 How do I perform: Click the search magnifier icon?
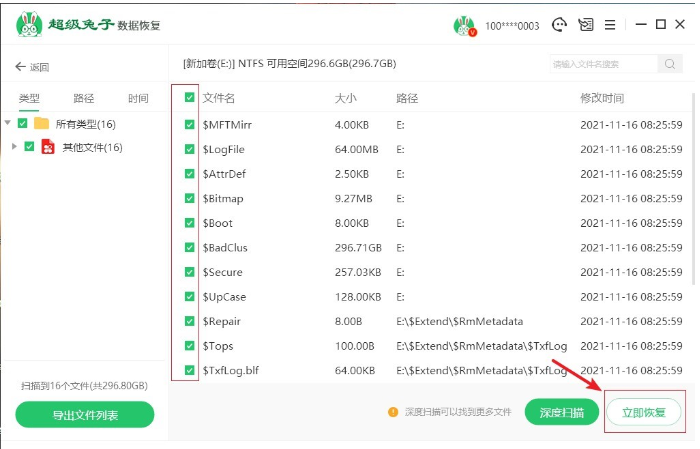tap(669, 64)
